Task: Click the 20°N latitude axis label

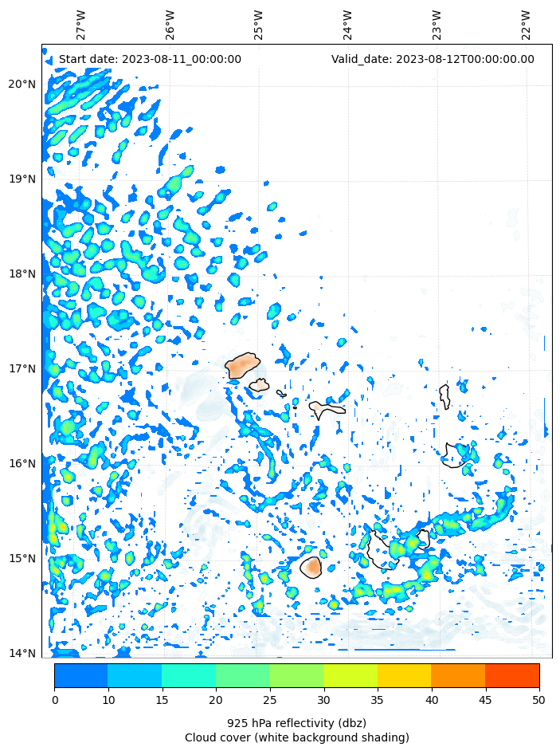Action: pyautogui.click(x=22, y=85)
